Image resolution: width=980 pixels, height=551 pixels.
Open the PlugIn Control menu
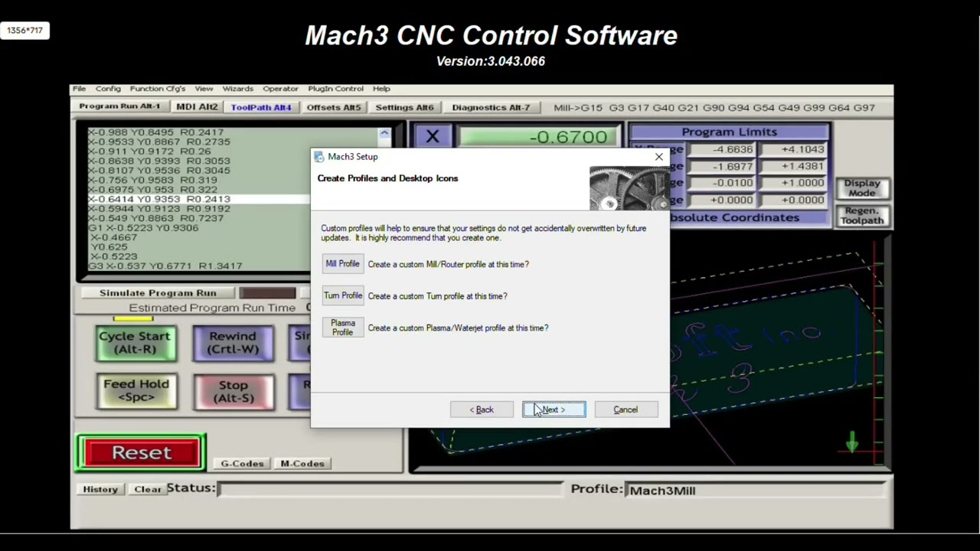click(x=335, y=89)
